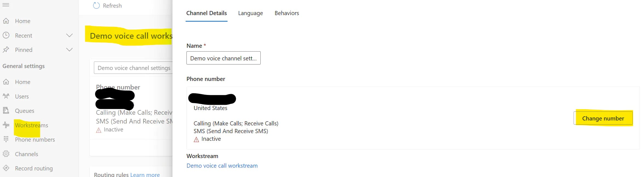Open the hamburger navigation menu icon
This screenshot has height=177, width=644.
pos(6,5)
